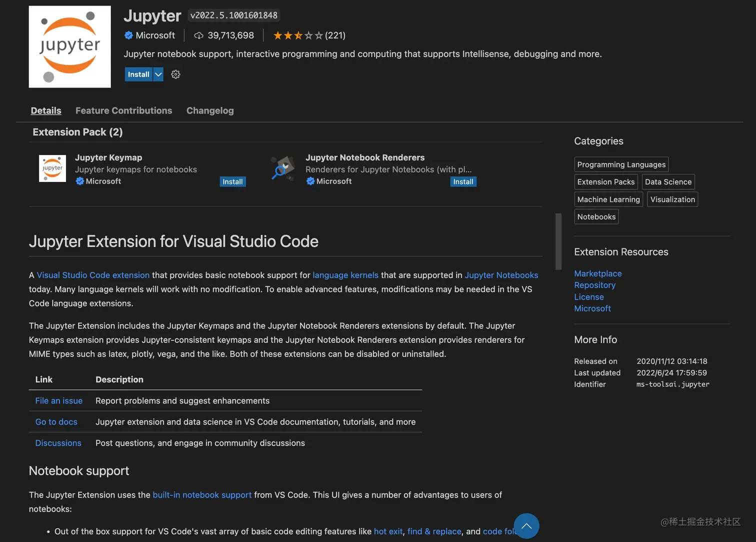Click the version label v2022.5.1001601848
Viewport: 756px width, 542px height.
tap(234, 15)
